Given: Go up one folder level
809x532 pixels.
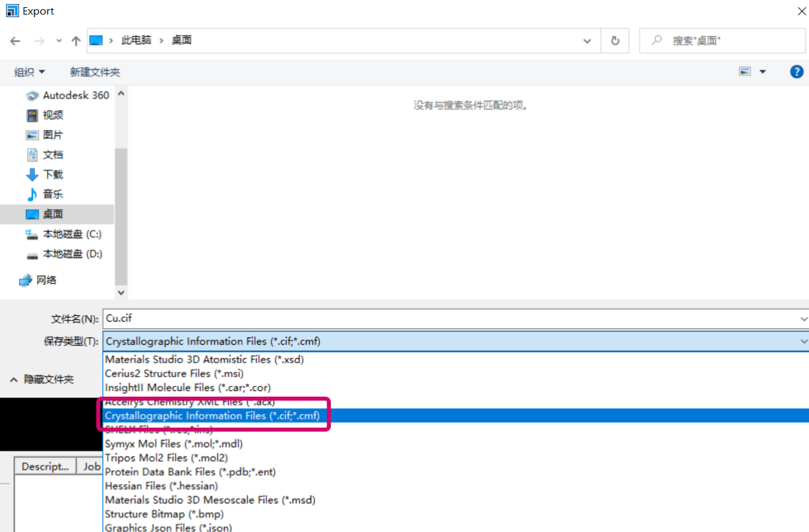Looking at the screenshot, I should [76, 41].
